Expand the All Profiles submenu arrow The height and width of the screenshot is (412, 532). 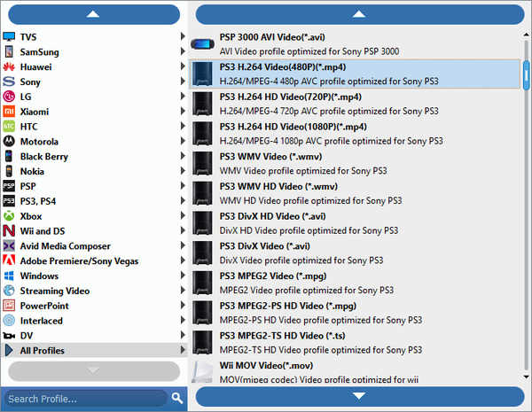pos(183,350)
